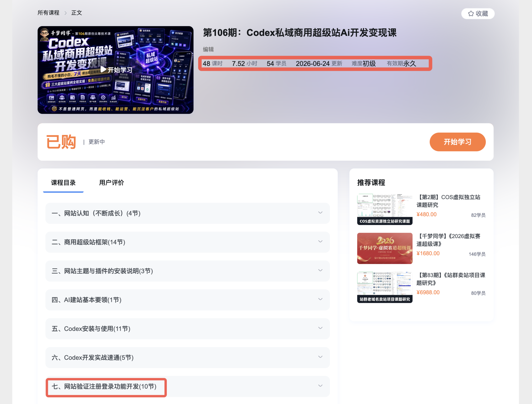Open 【第83期】《站群卖站项目课题研究》 title link
Screen dimensions: 532x404
pyautogui.click(x=451, y=279)
